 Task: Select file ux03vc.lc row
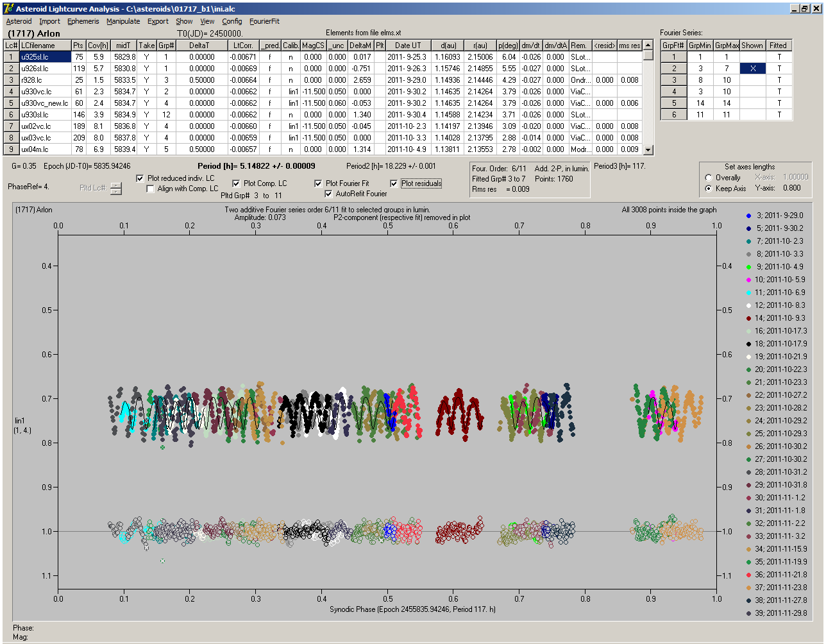tap(45, 138)
